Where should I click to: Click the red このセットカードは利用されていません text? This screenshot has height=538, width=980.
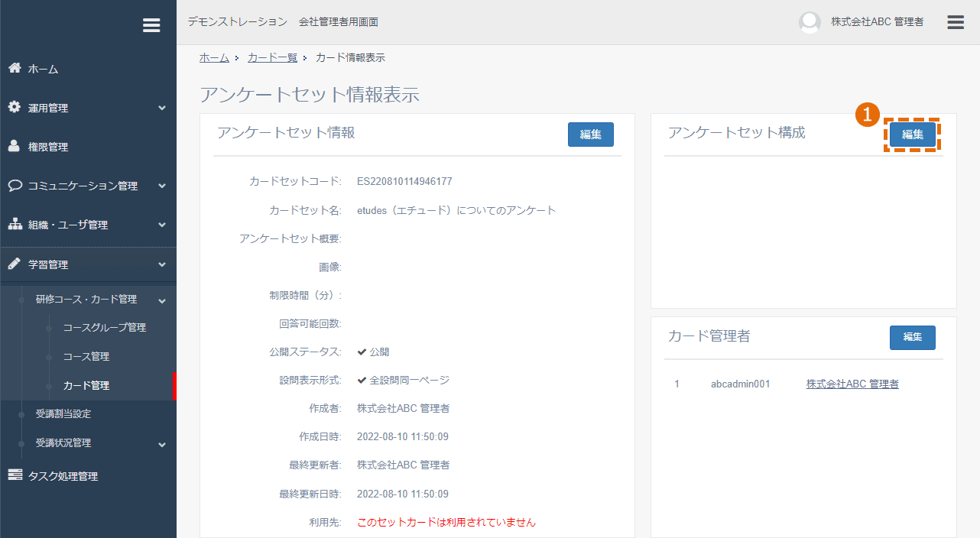[446, 523]
